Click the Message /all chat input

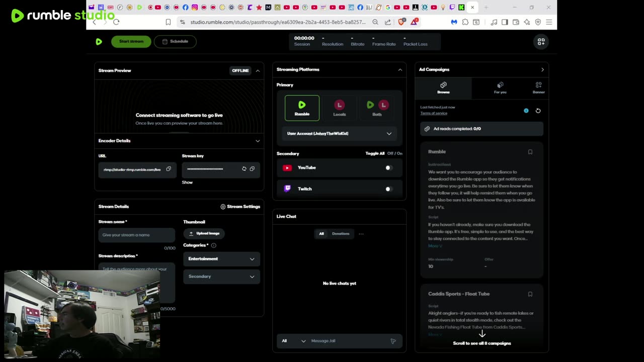tap(347, 341)
